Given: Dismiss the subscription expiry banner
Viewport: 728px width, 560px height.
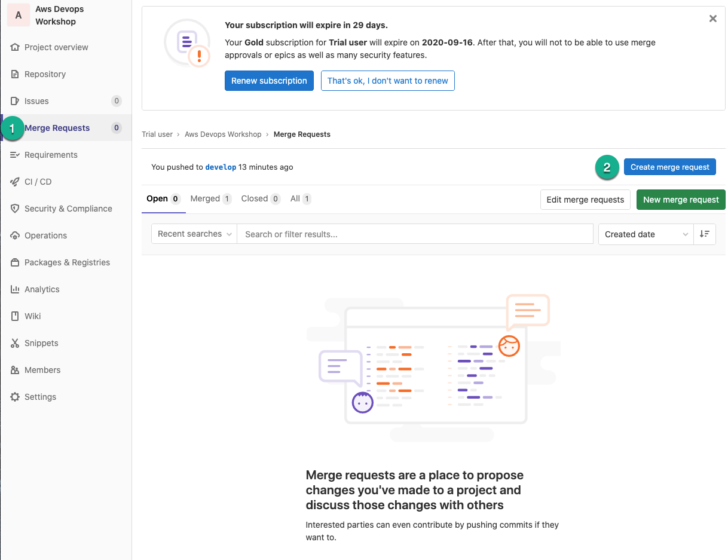Looking at the screenshot, I should point(712,19).
